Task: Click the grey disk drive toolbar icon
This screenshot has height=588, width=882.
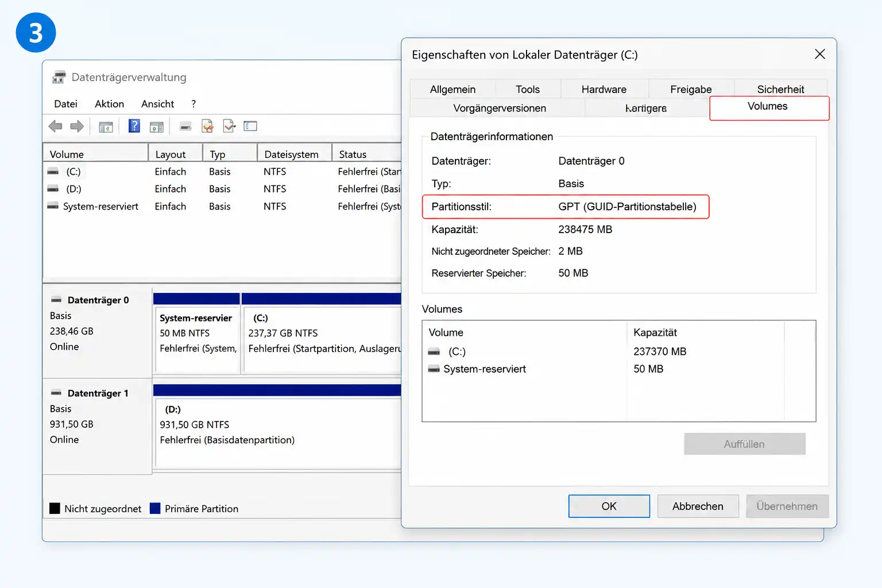Action: [x=185, y=126]
